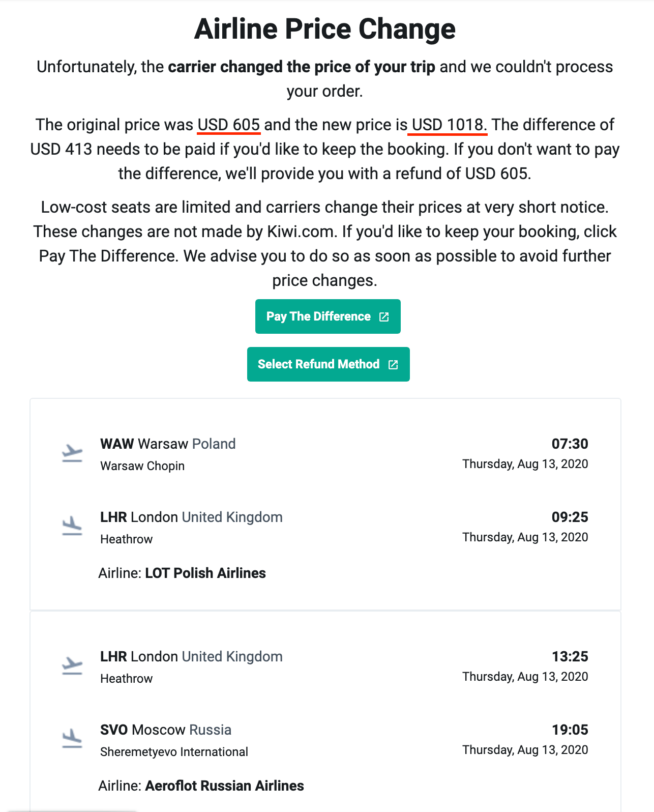The image size is (654, 812).
Task: Click the SVO Moscow Russia airport text
Action: click(166, 730)
